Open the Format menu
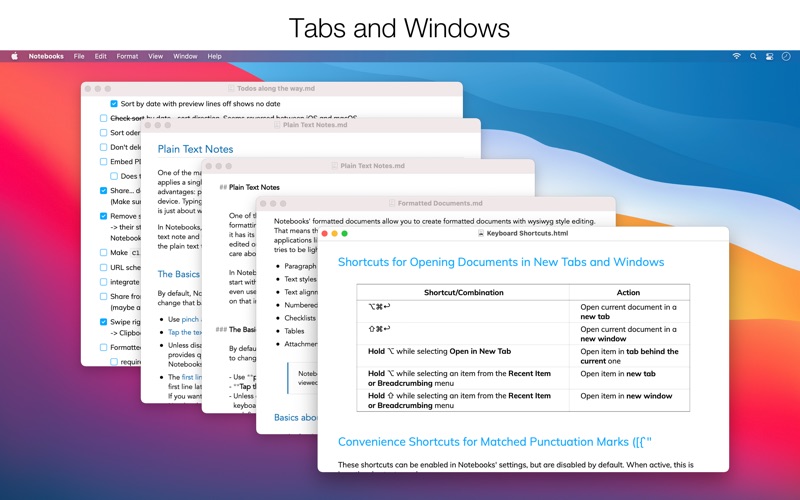The image size is (800, 500). click(127, 56)
